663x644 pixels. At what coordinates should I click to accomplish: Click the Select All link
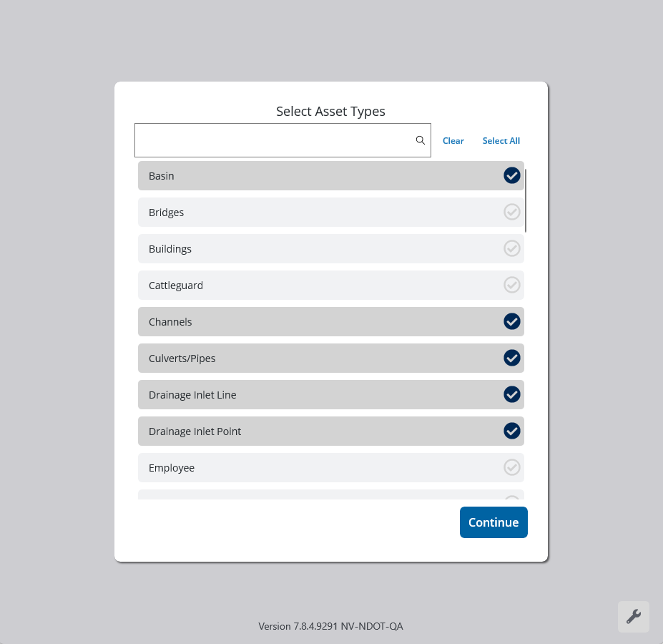501,141
